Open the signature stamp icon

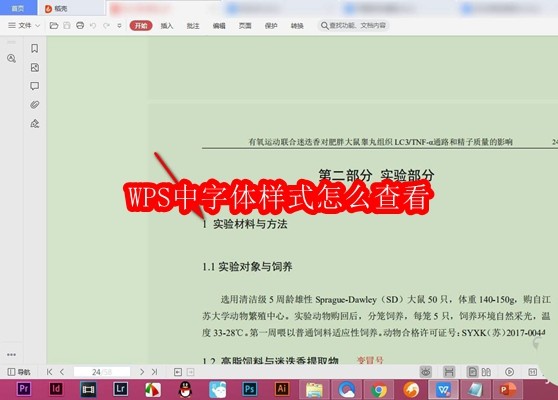pyautogui.click(x=35, y=123)
